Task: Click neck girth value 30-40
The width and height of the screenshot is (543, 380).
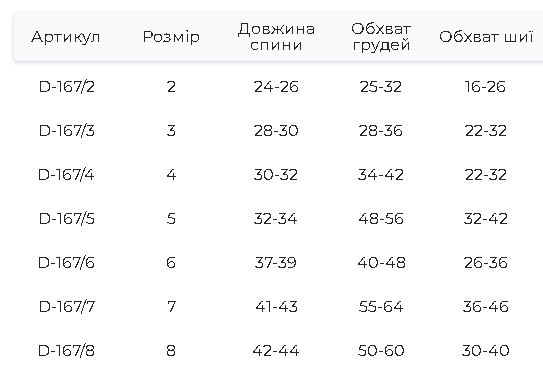Action: click(x=486, y=351)
